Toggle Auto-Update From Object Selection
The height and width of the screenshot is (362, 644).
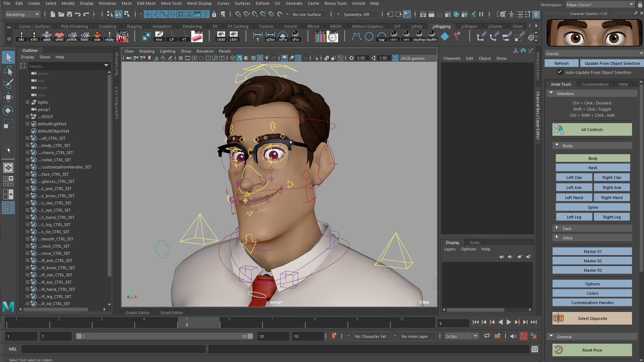coord(560,72)
